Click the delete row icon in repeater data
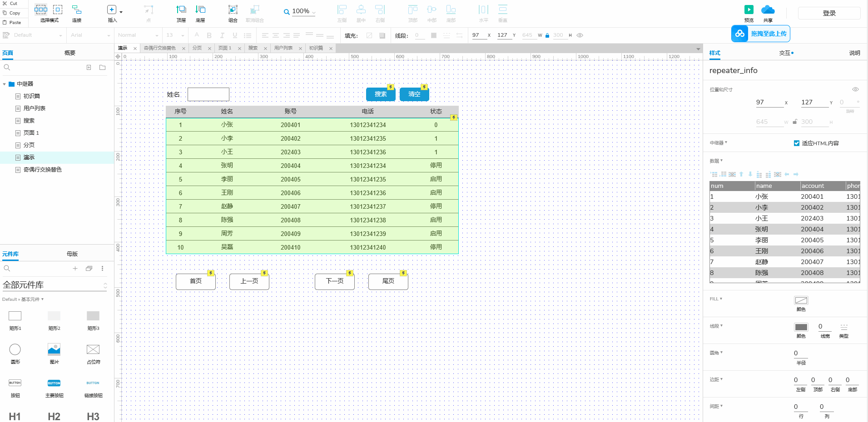The image size is (868, 422). [732, 174]
